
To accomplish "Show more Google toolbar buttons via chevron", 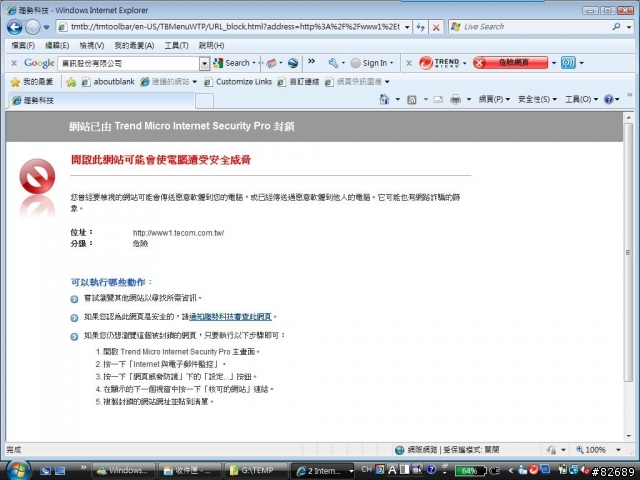I will coord(311,61).
